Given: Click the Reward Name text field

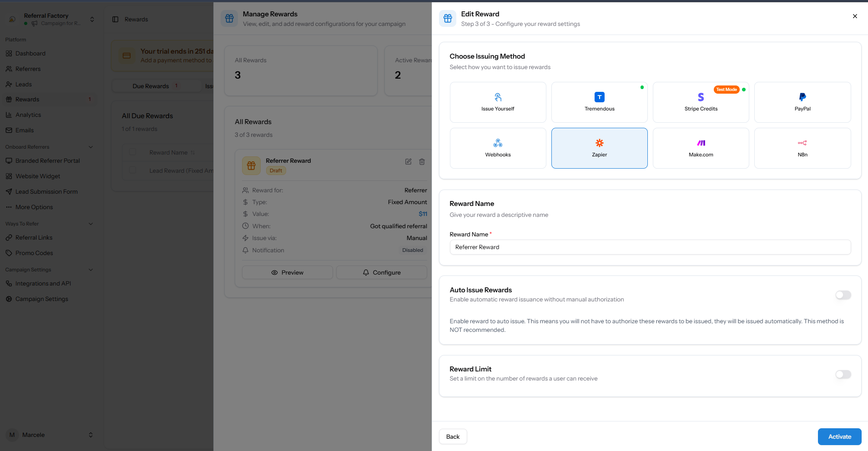Looking at the screenshot, I should point(650,247).
